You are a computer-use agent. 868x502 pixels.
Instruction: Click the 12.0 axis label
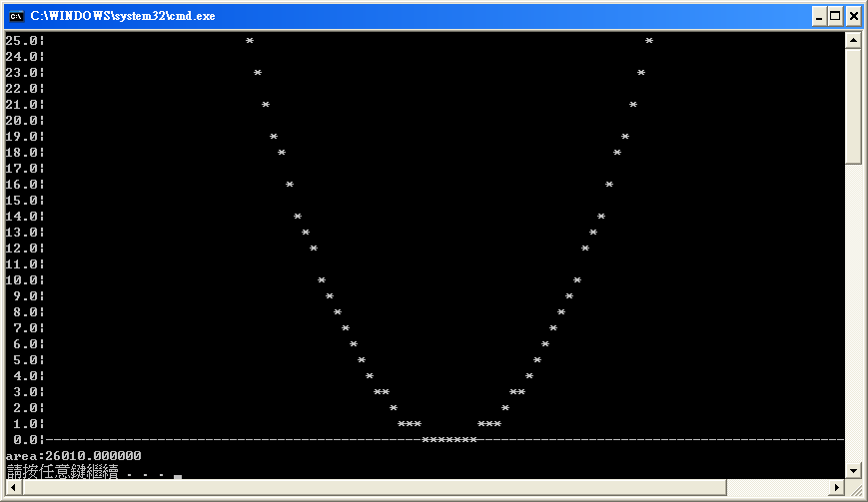22,249
